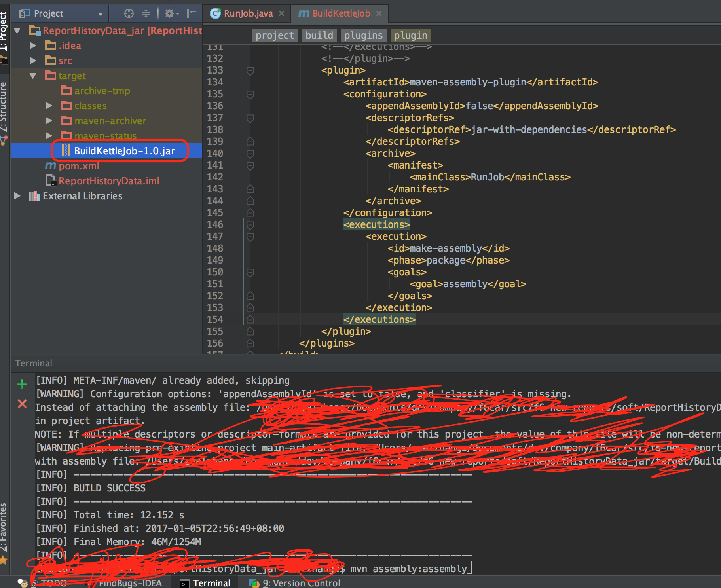The image size is (721, 588).
Task: Collapse the ReportHistoryData_jar root node
Action: point(17,30)
